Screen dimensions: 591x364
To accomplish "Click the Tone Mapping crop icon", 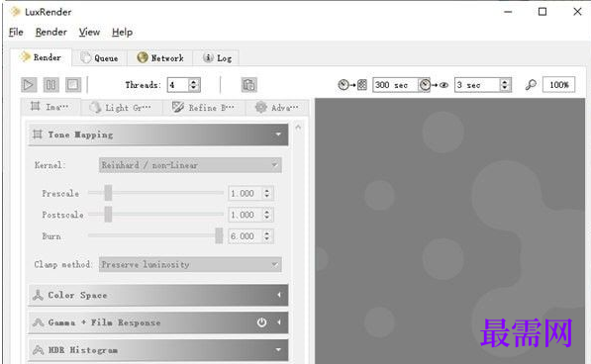I will 38,134.
